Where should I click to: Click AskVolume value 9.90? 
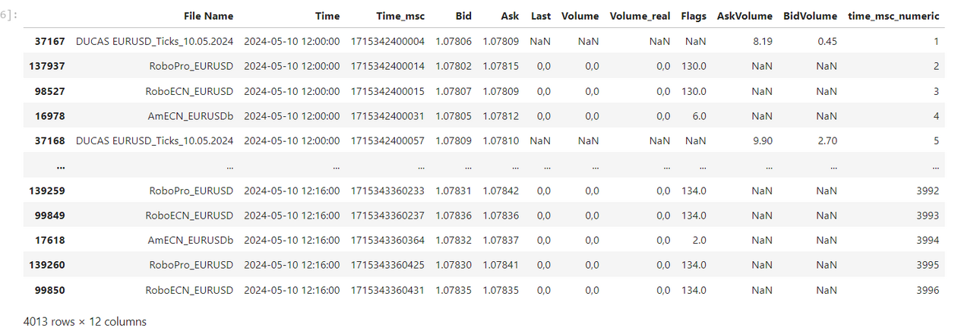click(763, 140)
